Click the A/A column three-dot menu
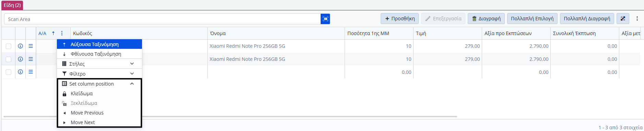Screen dimensions: 644x131 [x=62, y=33]
